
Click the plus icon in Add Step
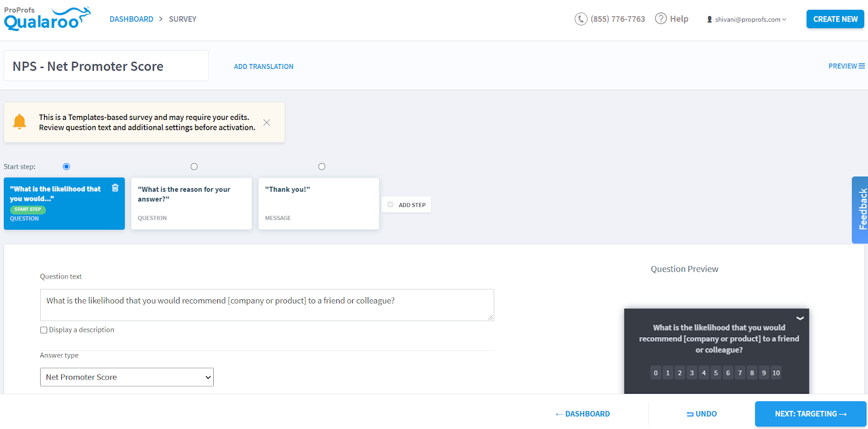(390, 205)
